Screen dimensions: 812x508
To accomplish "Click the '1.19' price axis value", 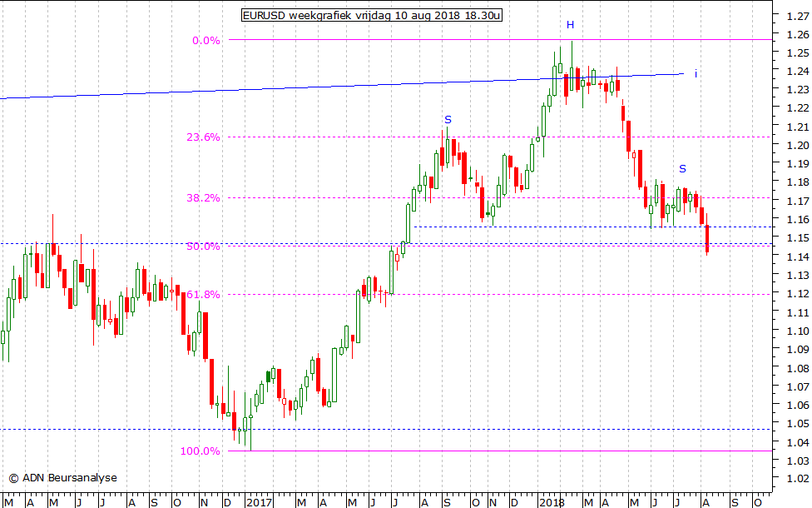I will coord(798,164).
